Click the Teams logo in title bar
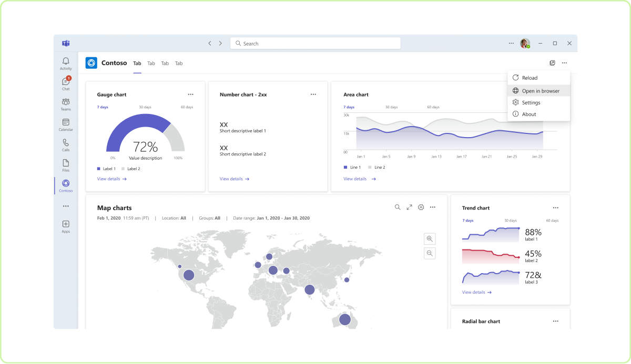 coord(66,43)
